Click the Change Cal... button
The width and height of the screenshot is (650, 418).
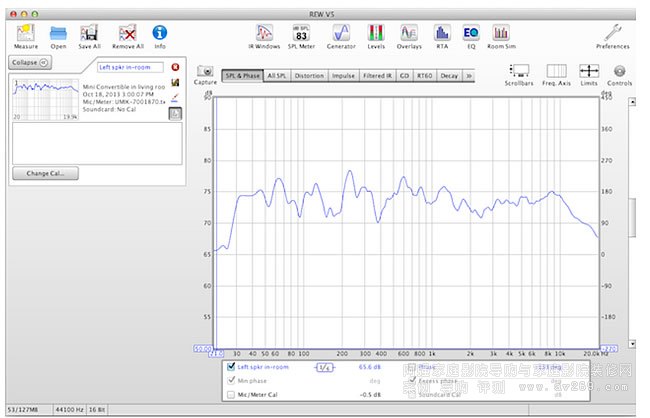tap(45, 173)
